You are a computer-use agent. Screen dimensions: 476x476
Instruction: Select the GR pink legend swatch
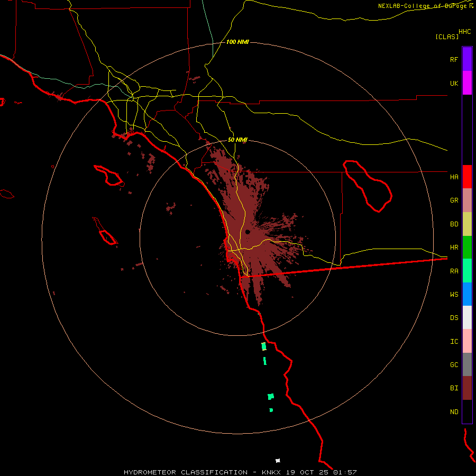coord(467,200)
